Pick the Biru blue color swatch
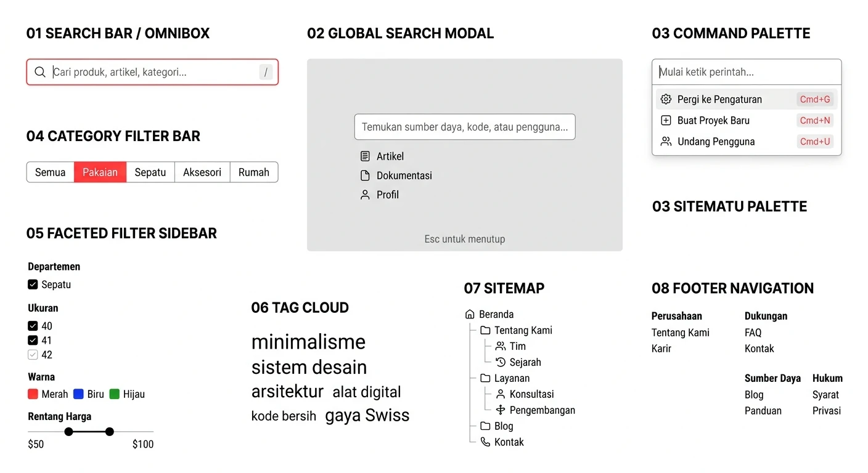 [78, 394]
